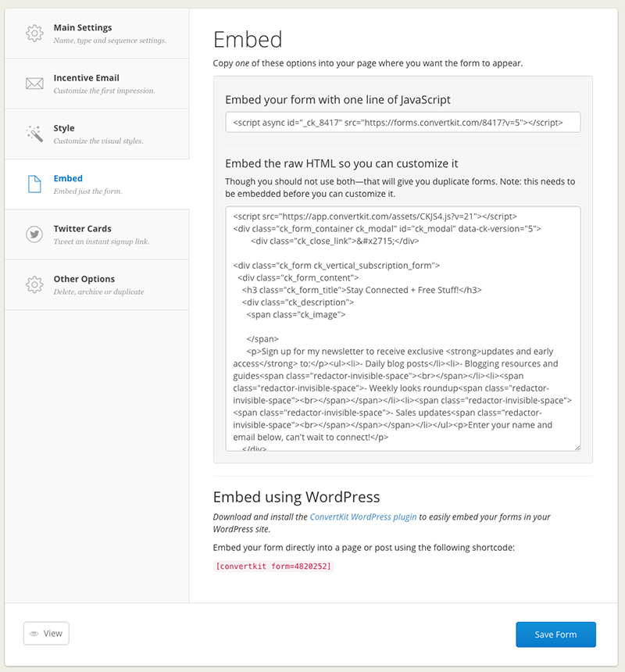Click the Main Settings gear icon

click(34, 33)
